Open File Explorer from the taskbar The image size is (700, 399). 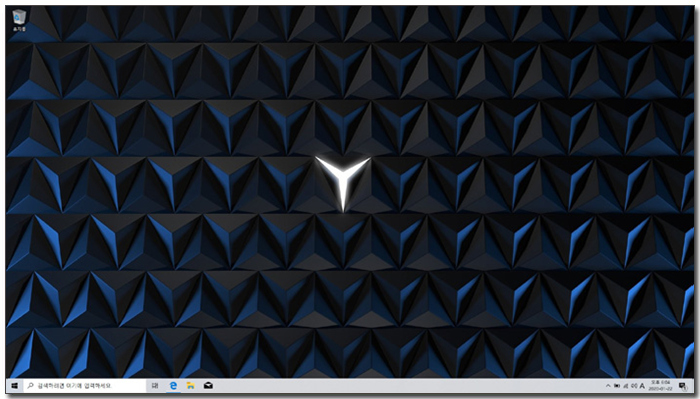[191, 386]
